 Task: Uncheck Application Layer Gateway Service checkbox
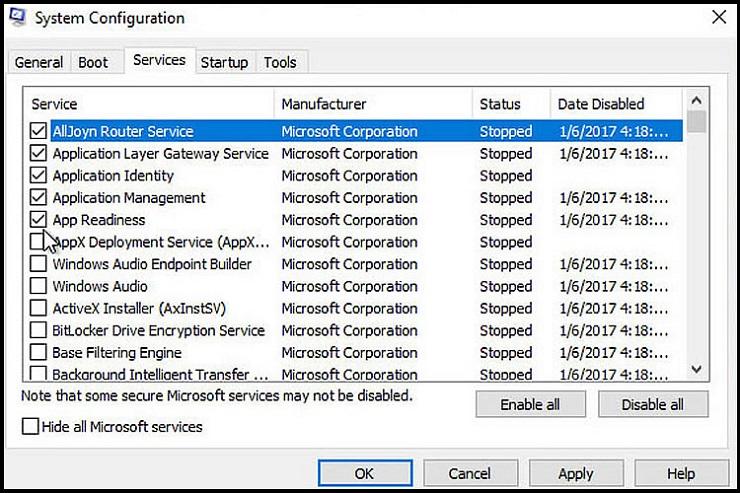(x=38, y=153)
